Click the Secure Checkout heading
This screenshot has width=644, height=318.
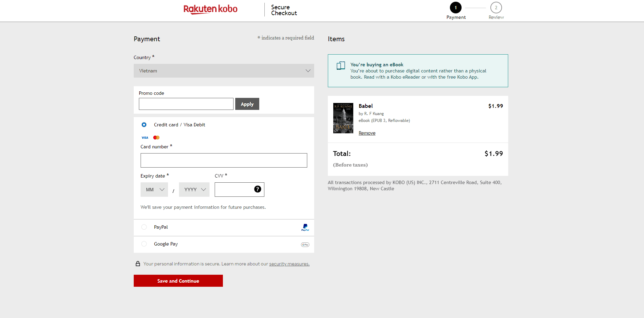[284, 10]
